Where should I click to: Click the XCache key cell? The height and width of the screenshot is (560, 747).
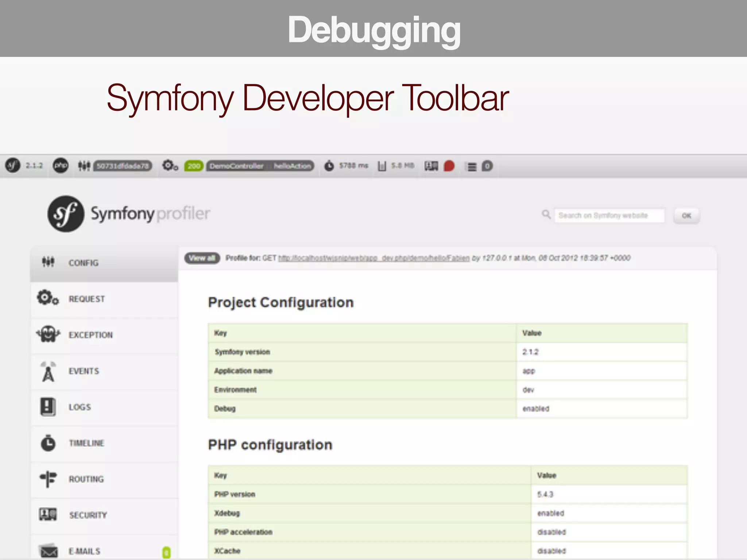[369, 551]
